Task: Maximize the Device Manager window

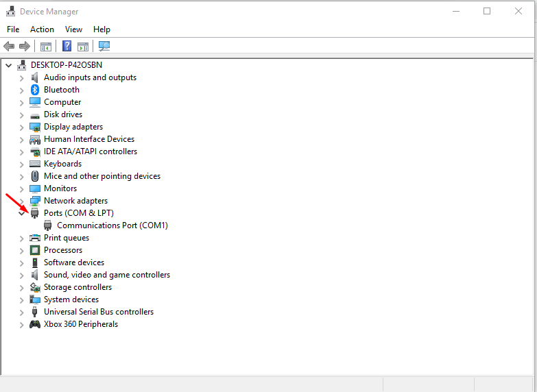Action: coord(487,11)
